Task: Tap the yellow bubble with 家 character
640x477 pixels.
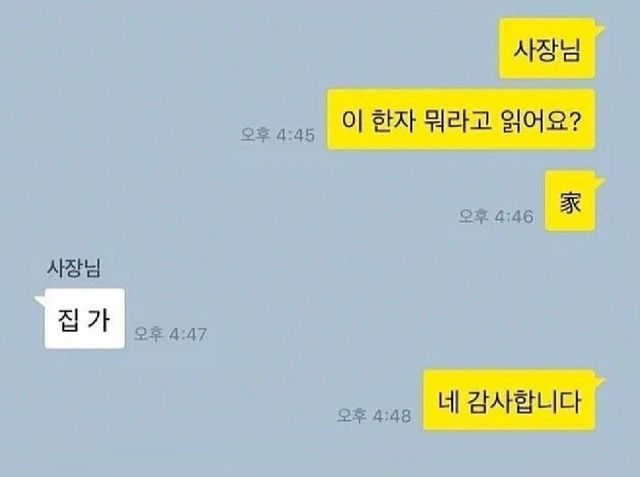Action: coord(570,201)
